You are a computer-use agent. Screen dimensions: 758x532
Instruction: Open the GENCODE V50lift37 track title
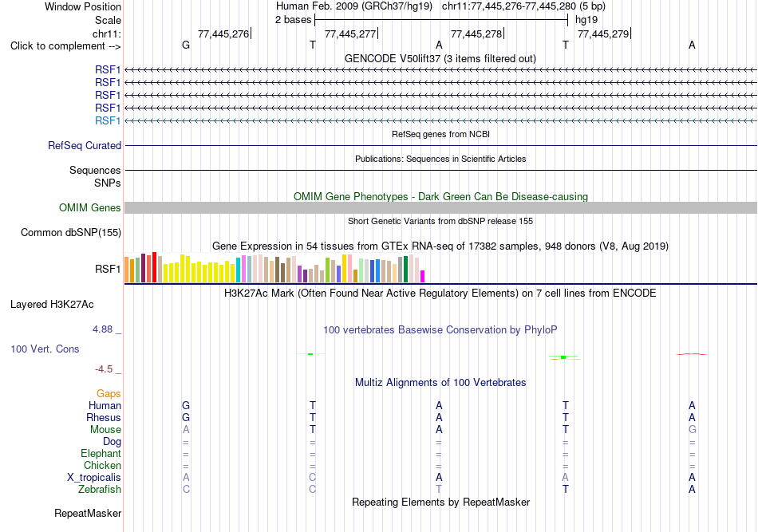(x=440, y=58)
